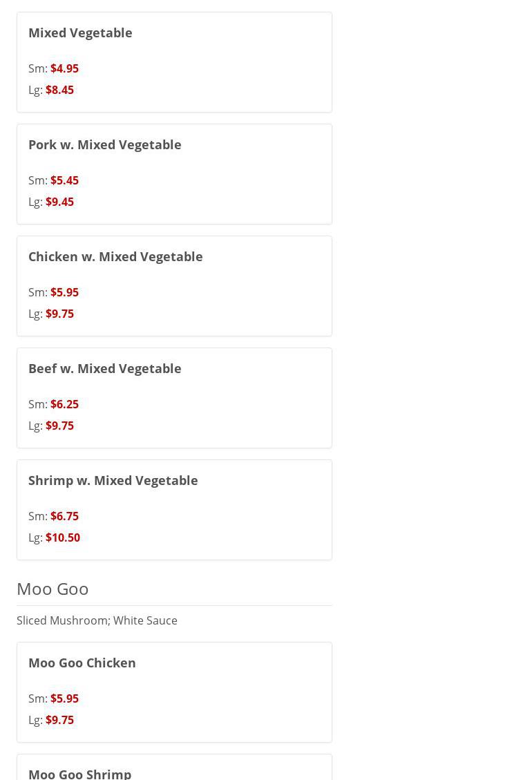Choose small Chicken w. Mixed Vegetable price
The image size is (532, 780).
point(64,292)
